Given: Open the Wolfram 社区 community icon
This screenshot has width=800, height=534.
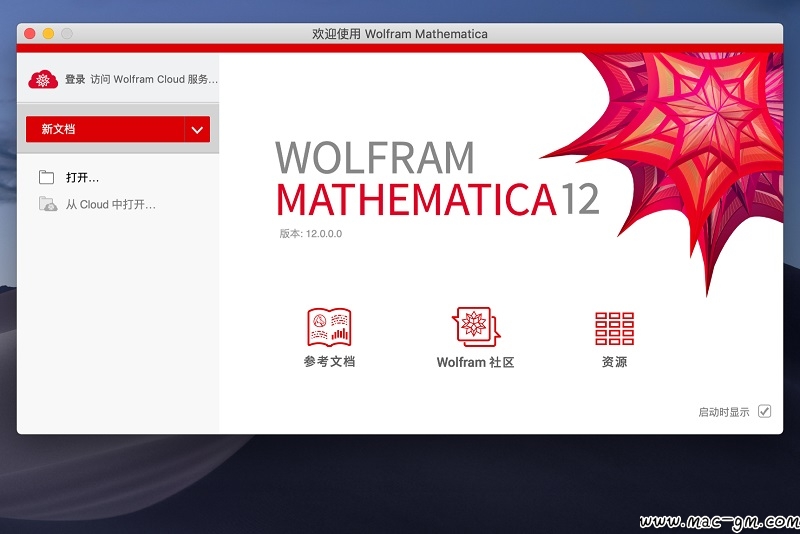Looking at the screenshot, I should pyautogui.click(x=476, y=327).
